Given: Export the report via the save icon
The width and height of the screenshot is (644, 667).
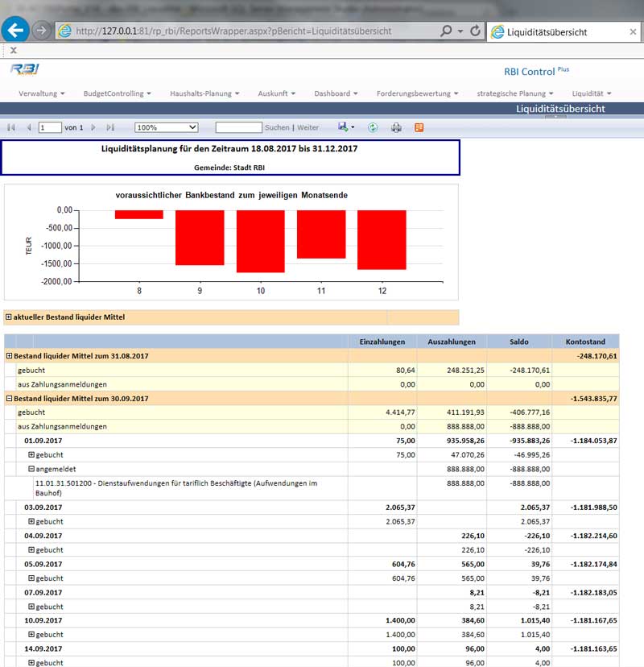Looking at the screenshot, I should [x=342, y=127].
